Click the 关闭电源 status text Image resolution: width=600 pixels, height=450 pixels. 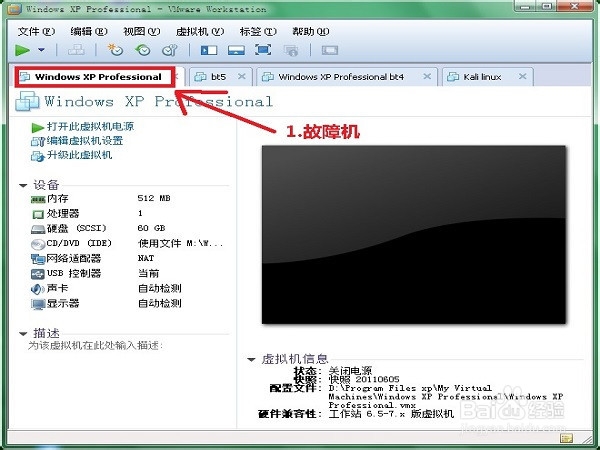point(350,370)
